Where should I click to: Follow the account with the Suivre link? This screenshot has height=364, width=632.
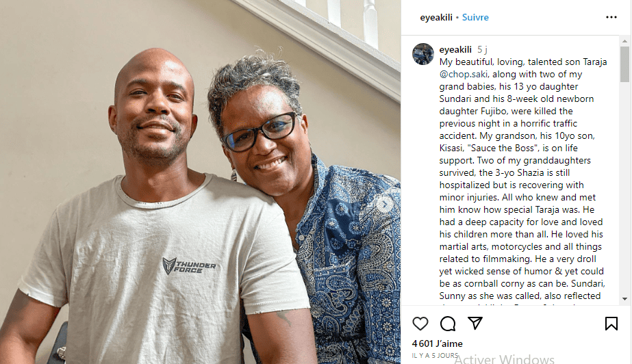[475, 17]
